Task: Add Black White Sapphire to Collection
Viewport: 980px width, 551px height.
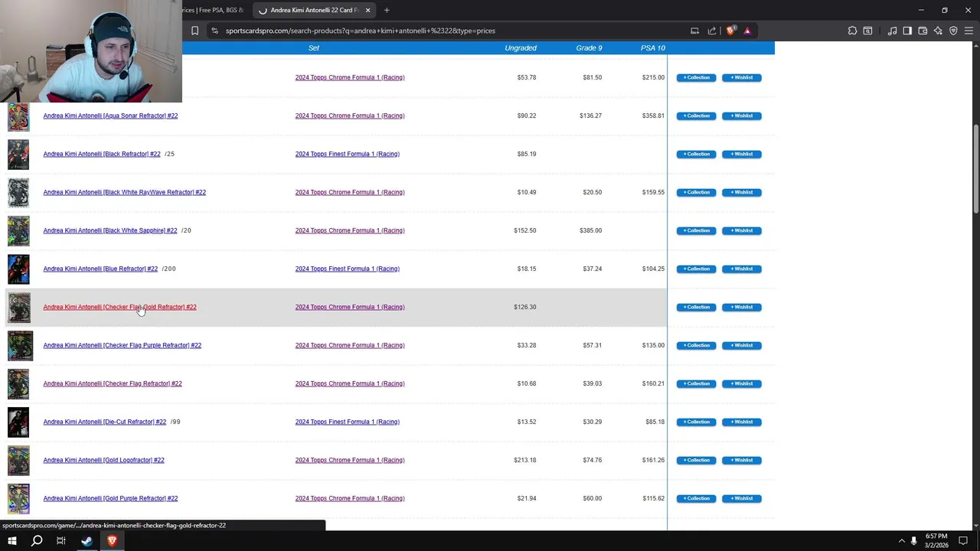Action: 696,230
